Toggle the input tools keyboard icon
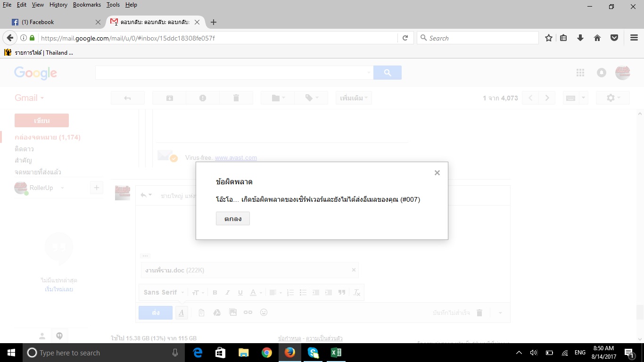Viewport: 644px width, 362px height. [x=570, y=98]
